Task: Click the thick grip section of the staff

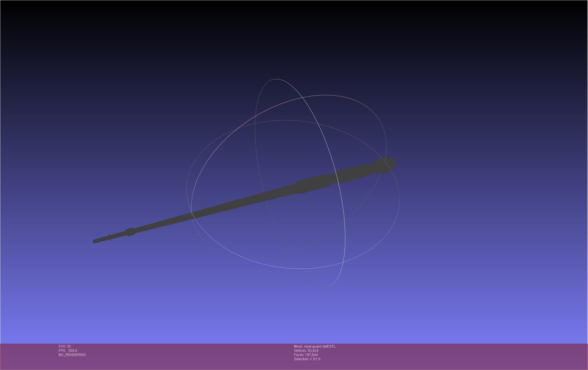Action: point(313,184)
